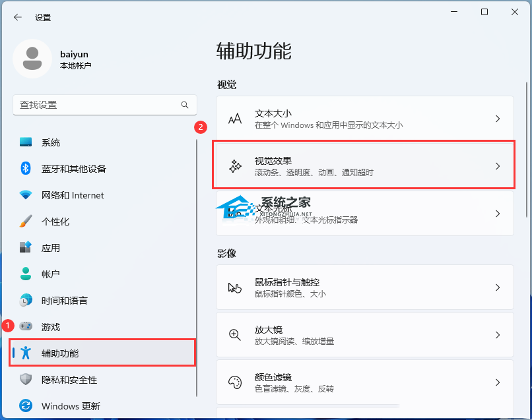Click the personalization paintbrush icon
The width and height of the screenshot is (532, 420).
[x=26, y=222]
